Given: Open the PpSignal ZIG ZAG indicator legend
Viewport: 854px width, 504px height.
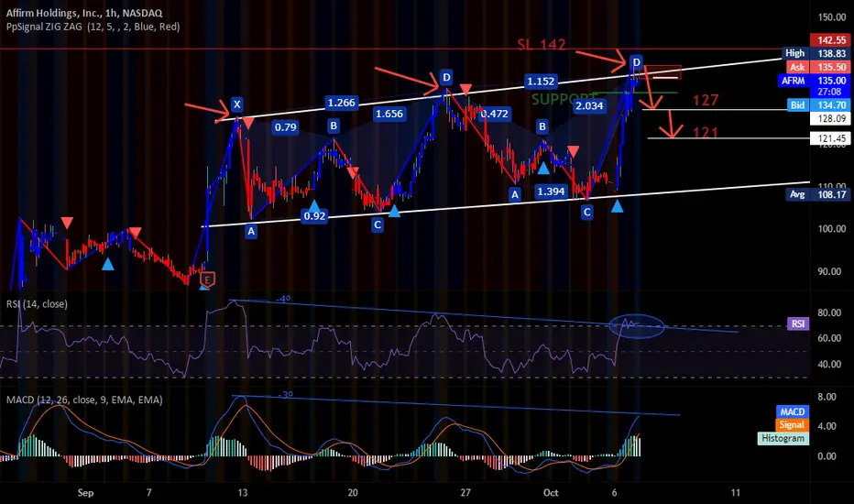Looking at the screenshot, I should pos(93,27).
